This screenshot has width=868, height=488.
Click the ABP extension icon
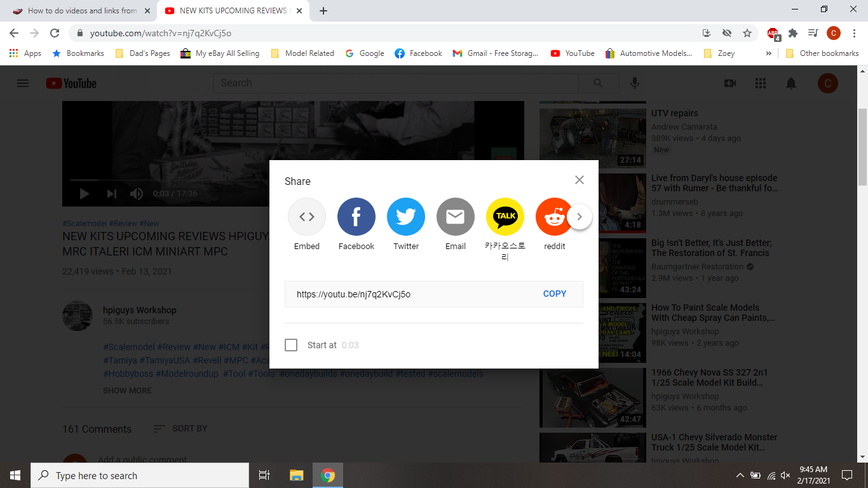tap(773, 33)
